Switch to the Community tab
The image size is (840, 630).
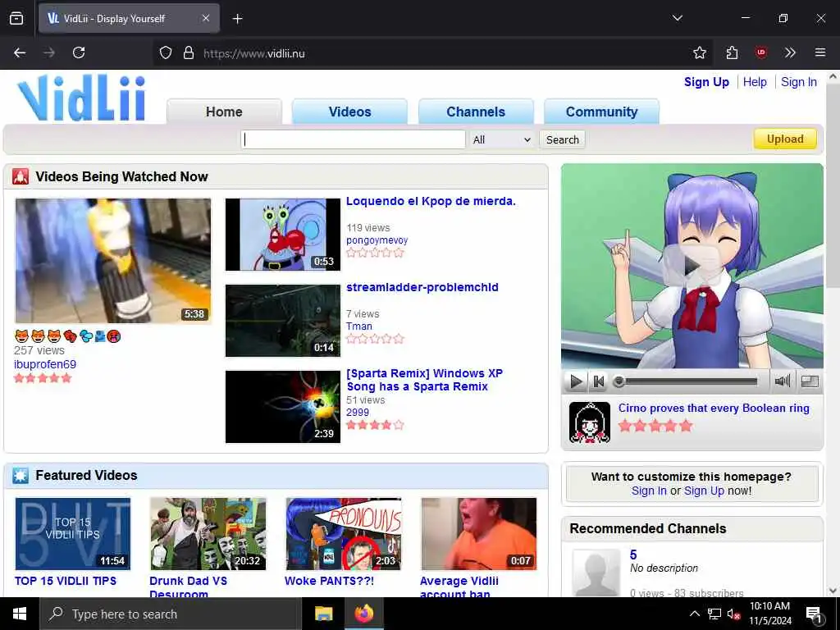point(601,112)
